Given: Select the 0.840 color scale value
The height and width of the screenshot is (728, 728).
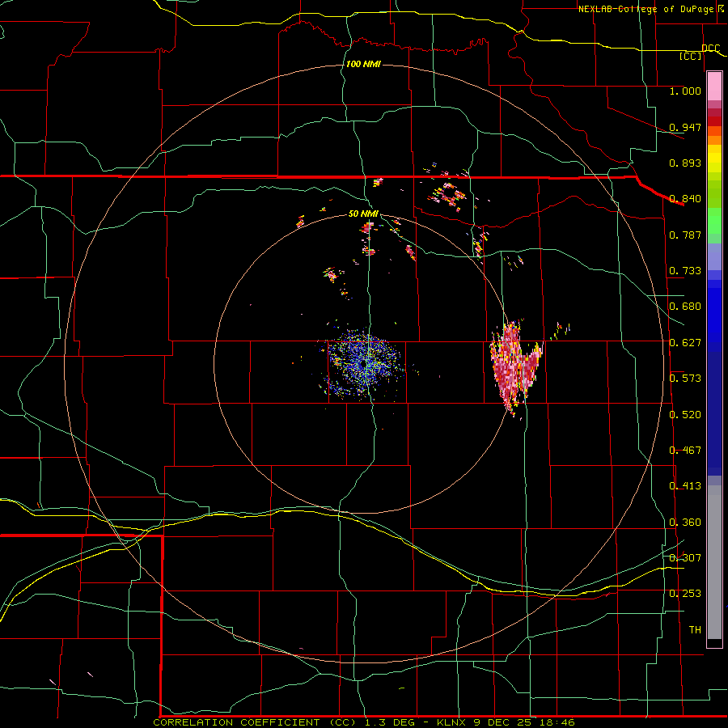Looking at the screenshot, I should tap(685, 199).
